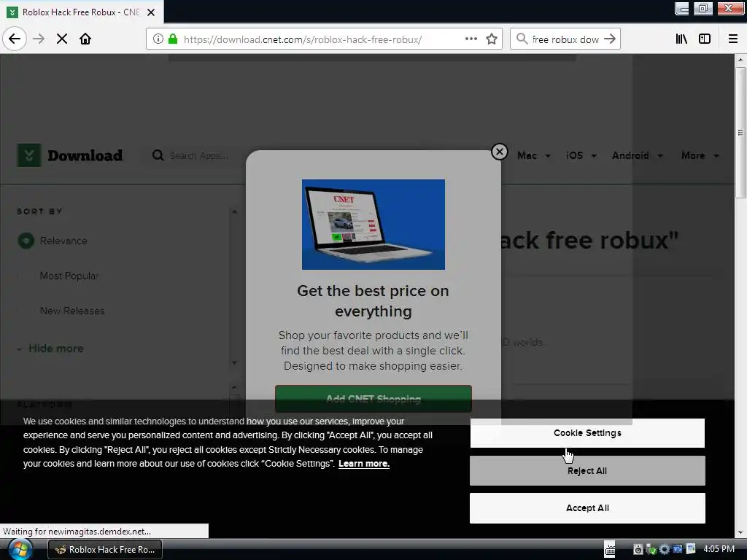The image size is (747, 560).
Task: Click the 4:05 PM taskbar clock
Action: (x=719, y=549)
